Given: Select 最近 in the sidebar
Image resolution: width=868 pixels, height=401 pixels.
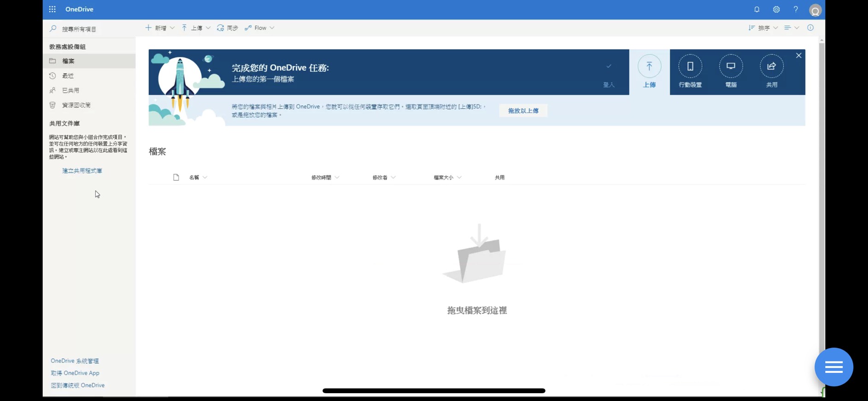Looking at the screenshot, I should (x=89, y=76).
